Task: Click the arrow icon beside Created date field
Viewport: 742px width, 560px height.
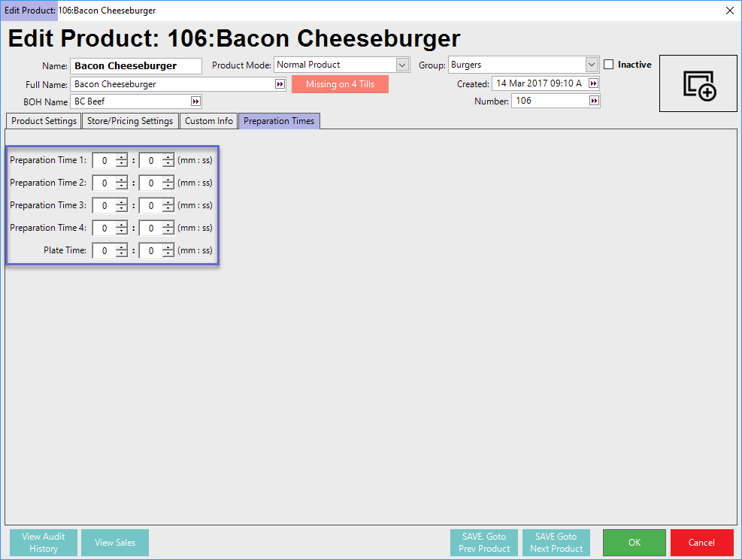Action: point(593,83)
